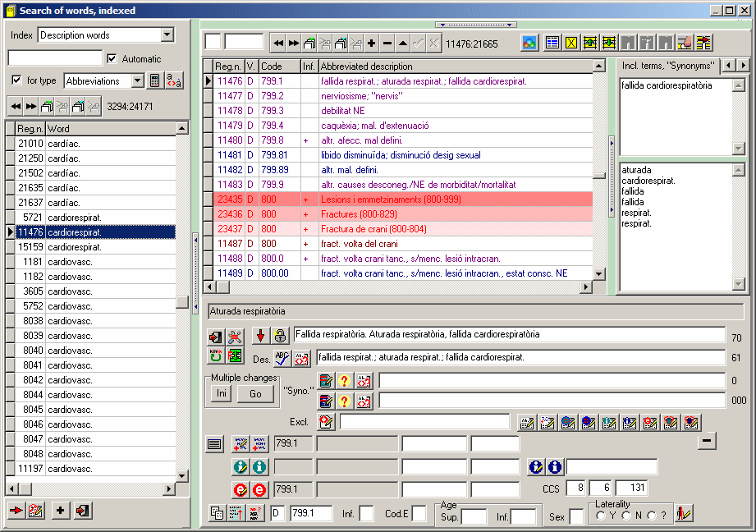This screenshot has height=532, width=756.
Task: Click the colorful circles icon in top toolbar
Action: pyautogui.click(x=529, y=43)
